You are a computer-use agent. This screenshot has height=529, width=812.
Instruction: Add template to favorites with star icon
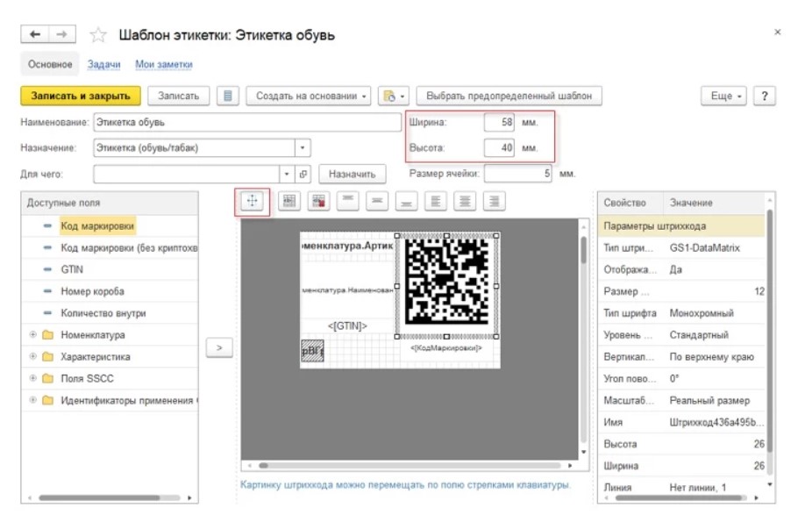click(x=98, y=35)
